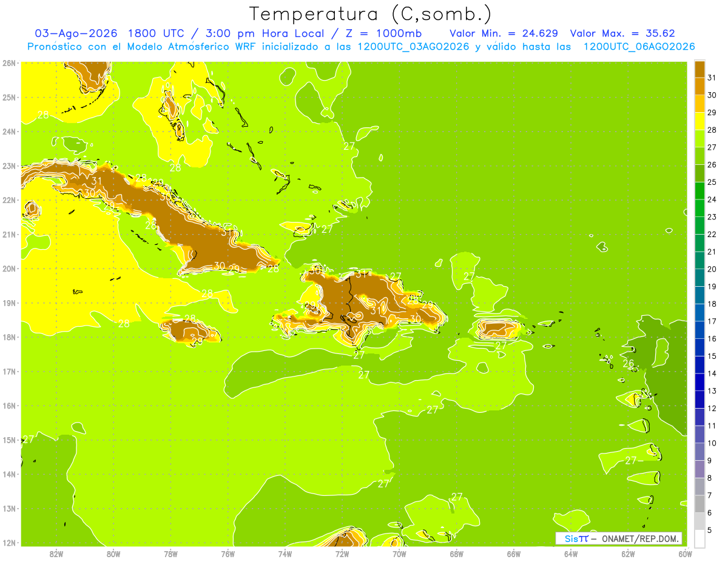The image size is (728, 562).
Task: Click legend value 14 on the color scale
Action: (712, 373)
